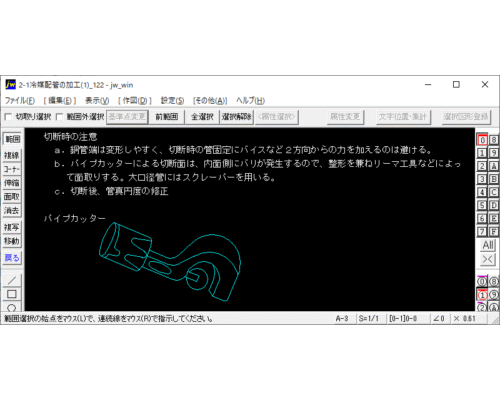The image size is (500, 400).
Task: Click the 前範囲 button
Action: [x=166, y=117]
